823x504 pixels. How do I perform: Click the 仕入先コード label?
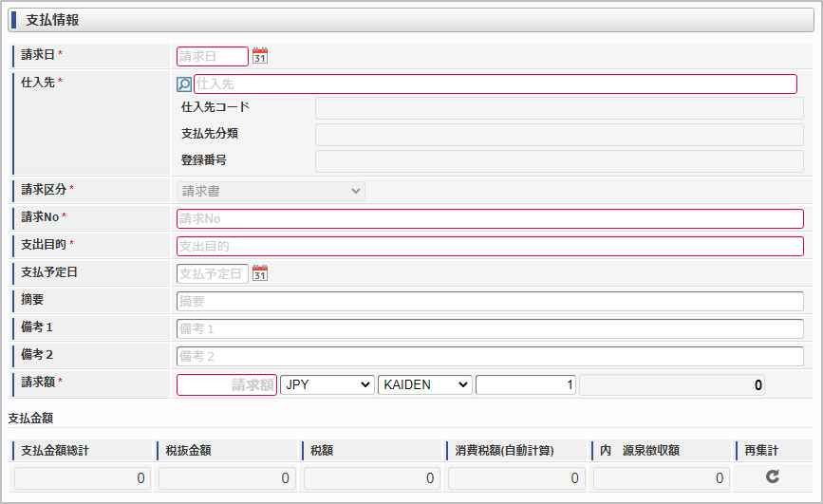215,107
